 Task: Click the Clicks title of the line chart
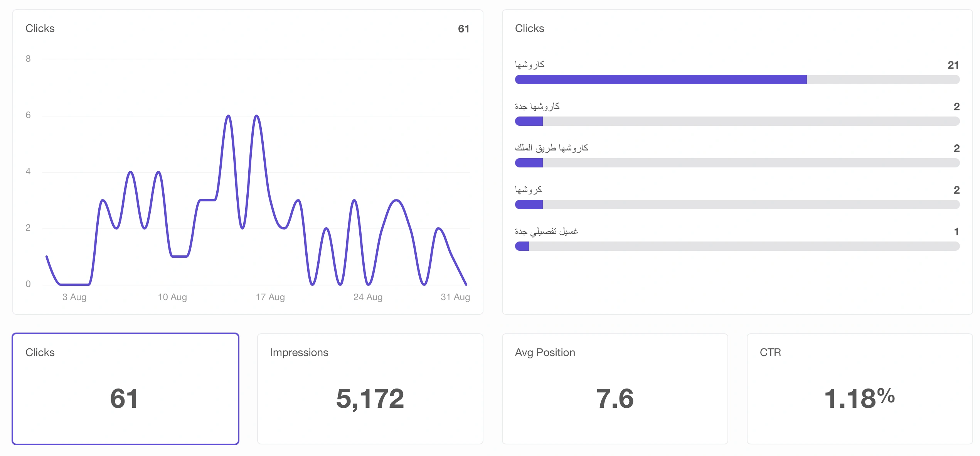(x=40, y=29)
